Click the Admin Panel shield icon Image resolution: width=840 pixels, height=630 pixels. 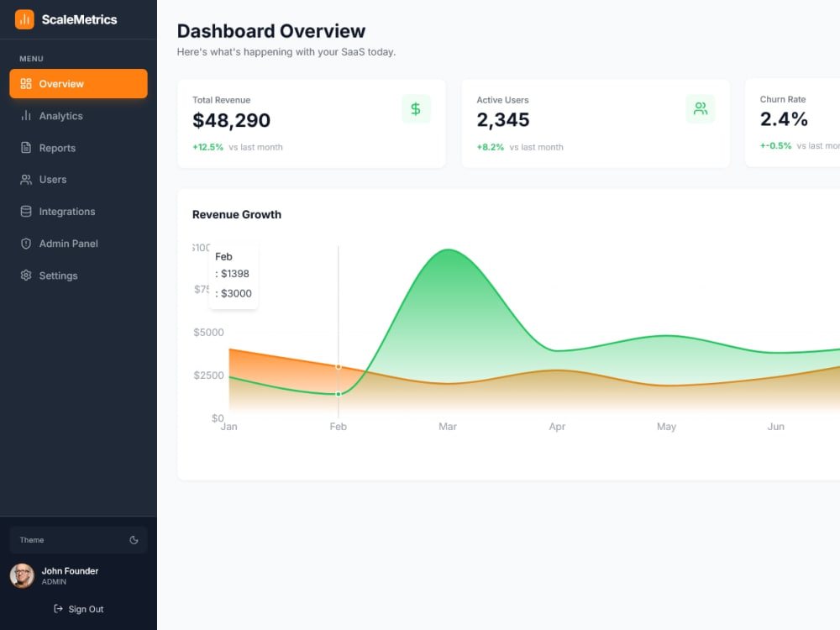tap(26, 244)
